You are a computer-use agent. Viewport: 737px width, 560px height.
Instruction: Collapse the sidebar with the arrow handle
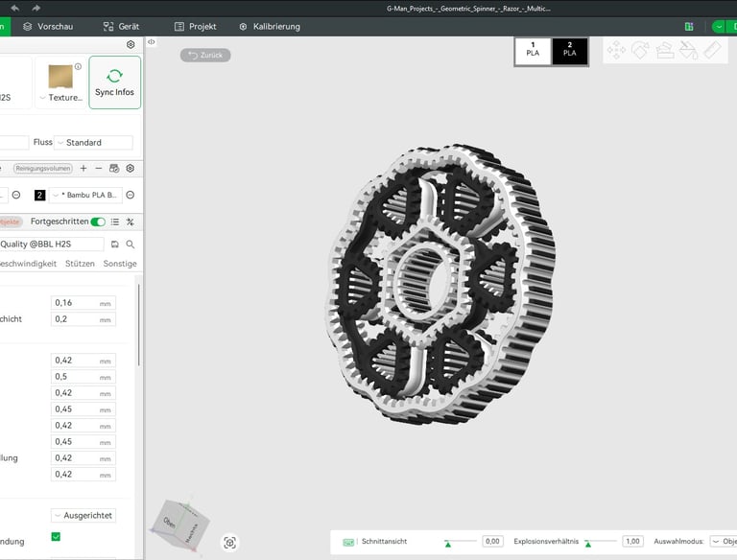click(152, 42)
